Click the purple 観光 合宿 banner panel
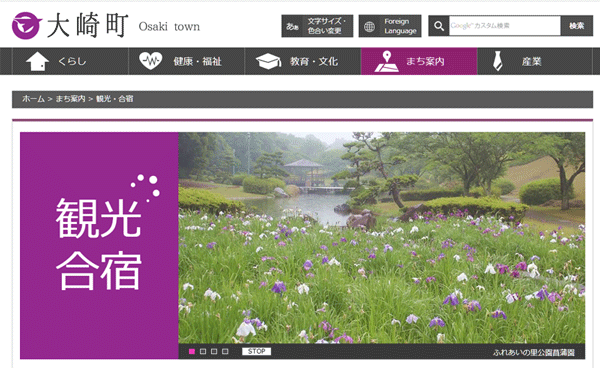The width and height of the screenshot is (600, 368). pyautogui.click(x=99, y=245)
